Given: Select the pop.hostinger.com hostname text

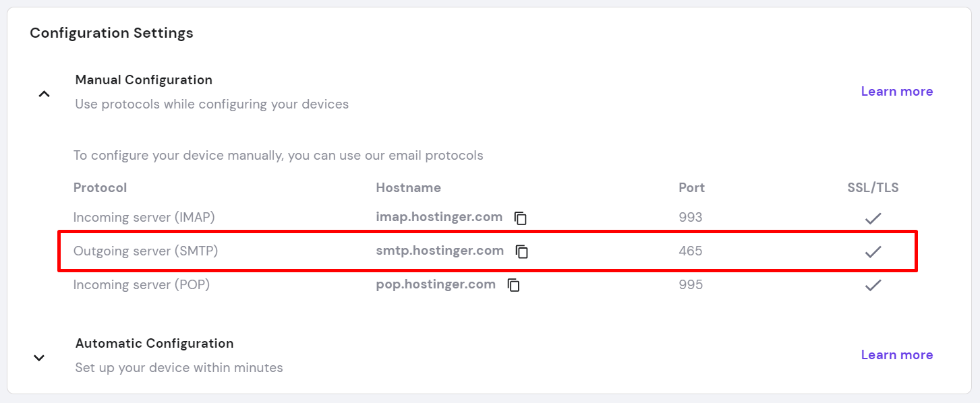Looking at the screenshot, I should coord(436,284).
